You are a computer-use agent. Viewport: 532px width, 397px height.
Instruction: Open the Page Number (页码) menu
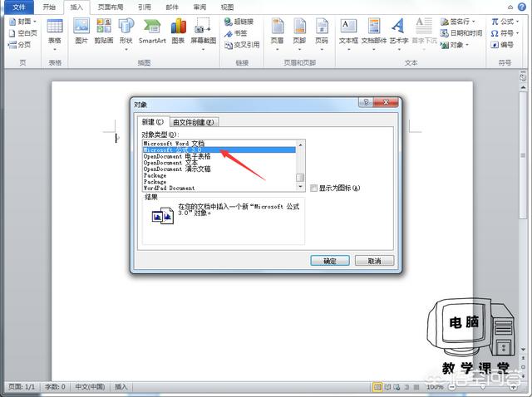tap(322, 34)
